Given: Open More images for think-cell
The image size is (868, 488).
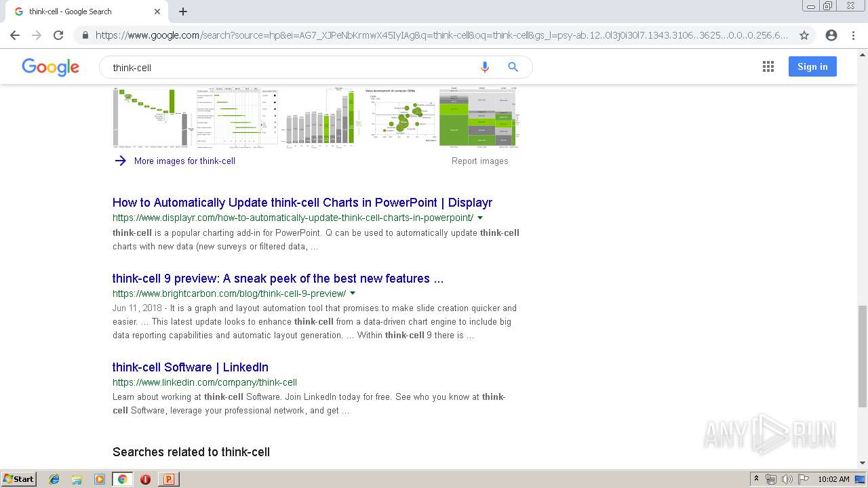Looking at the screenshot, I should [x=184, y=161].
